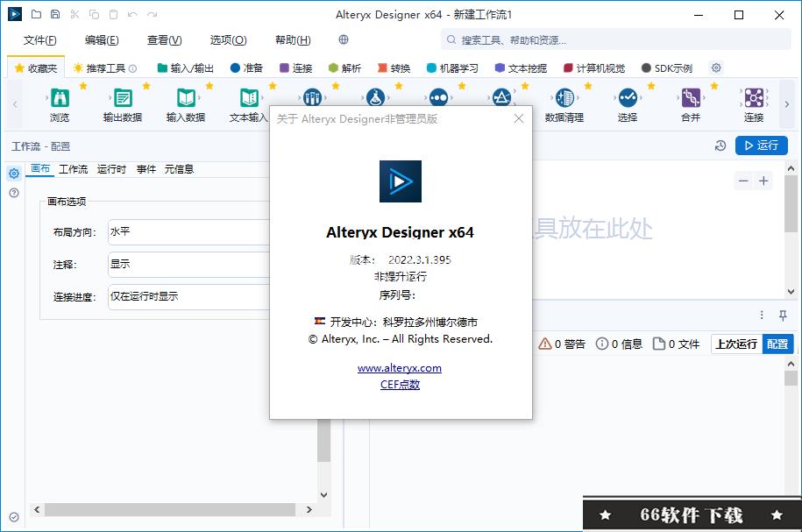802x532 pixels.
Task: Switch to the 输入/输出 tool category tab
Action: click(186, 68)
